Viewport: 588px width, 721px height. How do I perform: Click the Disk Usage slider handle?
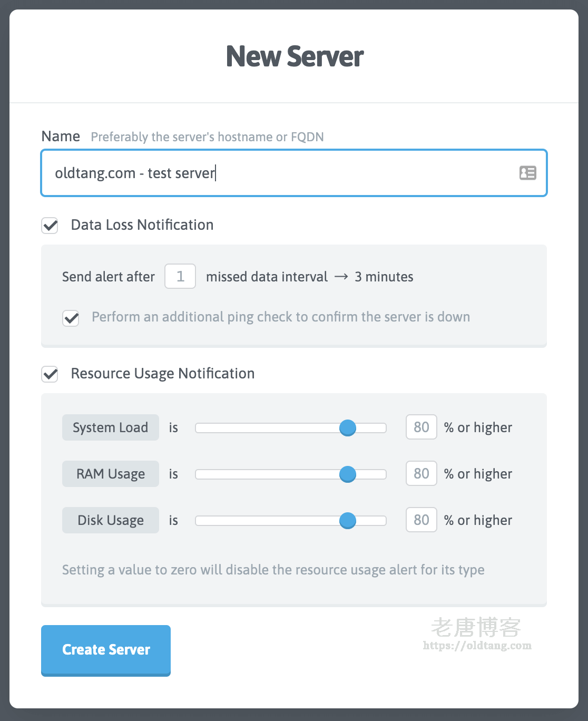(x=348, y=521)
